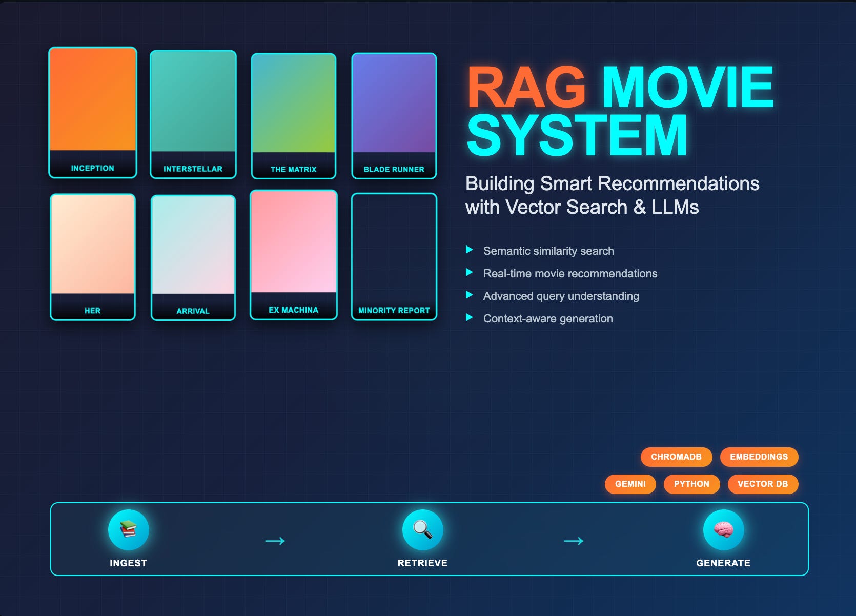
Task: Click the triangle bullet beside Advanced query understanding
Action: (x=469, y=295)
